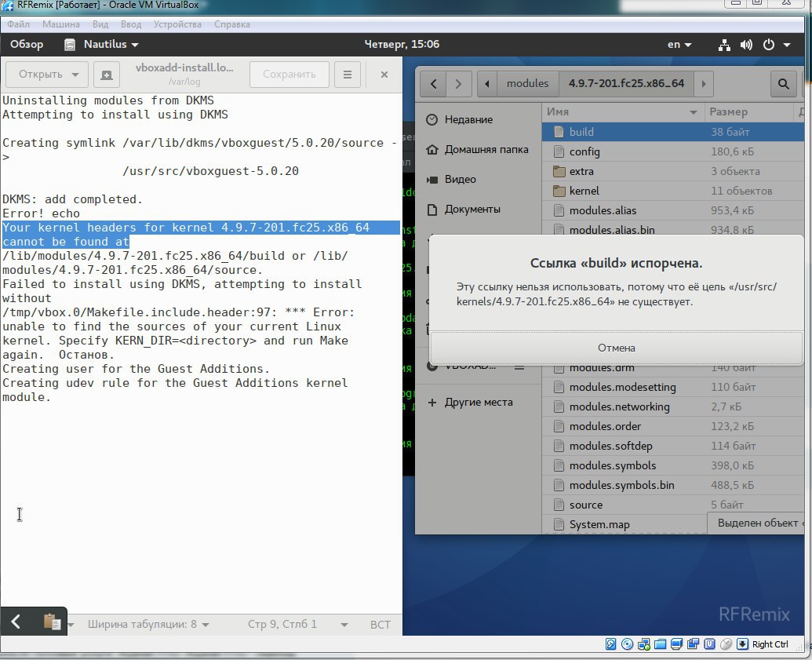
Task: Select modules.alias file row
Action: [672, 211]
